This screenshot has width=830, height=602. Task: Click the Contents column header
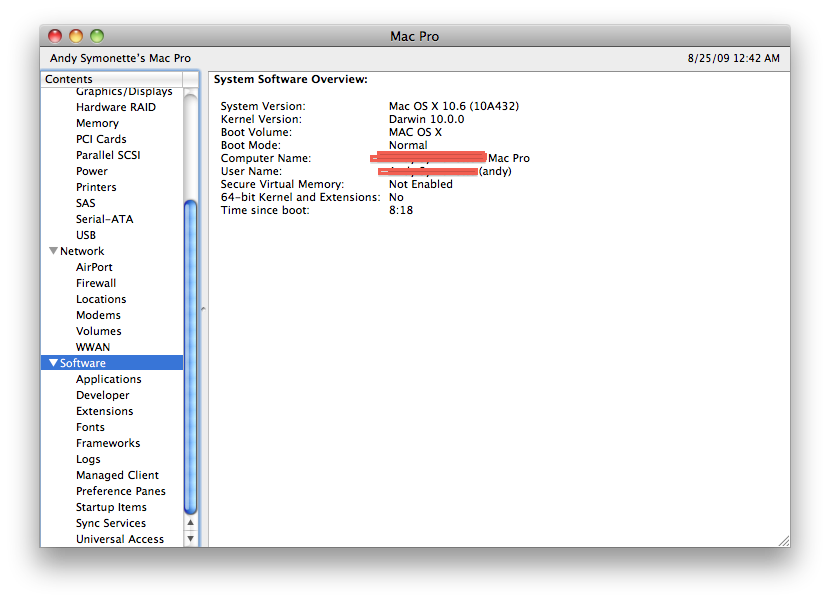tap(112, 79)
